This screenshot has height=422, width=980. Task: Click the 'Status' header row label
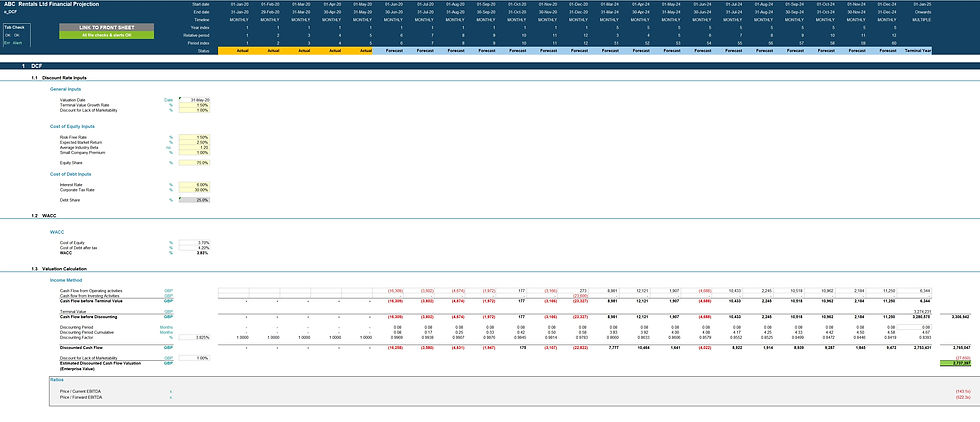click(202, 51)
